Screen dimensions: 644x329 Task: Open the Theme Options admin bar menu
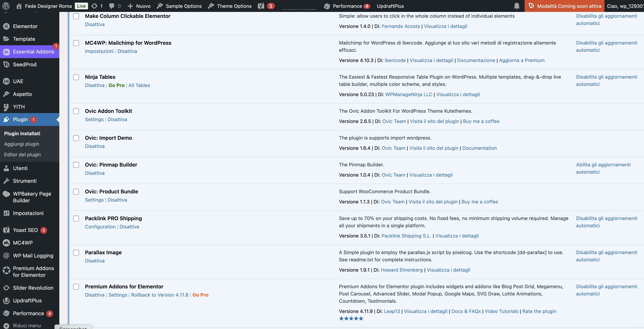click(230, 6)
